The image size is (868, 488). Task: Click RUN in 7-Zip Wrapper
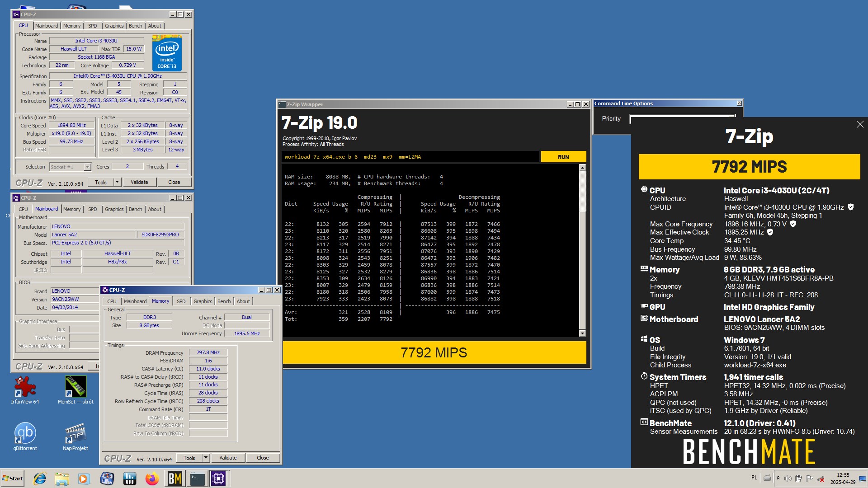[563, 157]
